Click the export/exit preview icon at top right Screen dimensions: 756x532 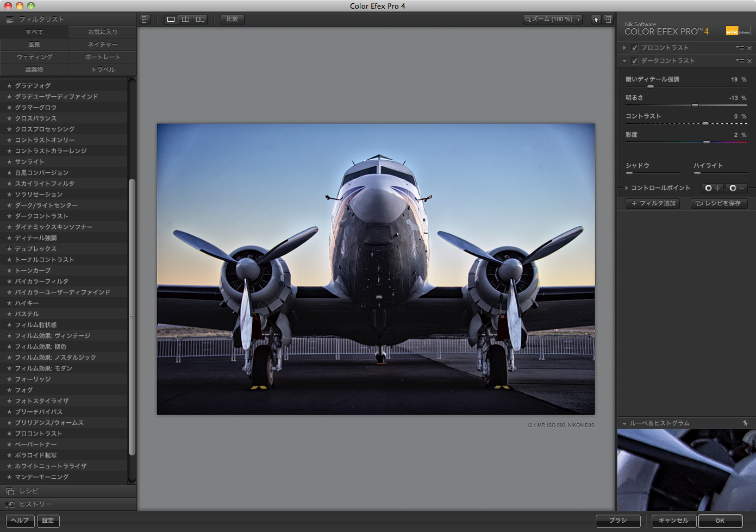point(608,19)
